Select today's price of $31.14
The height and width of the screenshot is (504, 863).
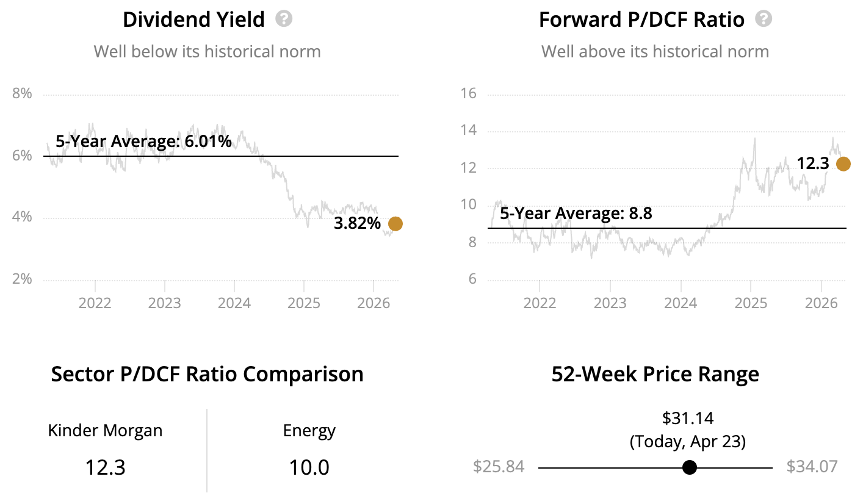tap(688, 418)
